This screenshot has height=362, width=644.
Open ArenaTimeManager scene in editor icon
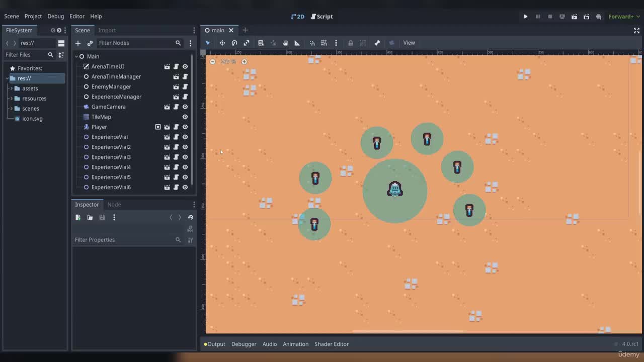point(176,76)
